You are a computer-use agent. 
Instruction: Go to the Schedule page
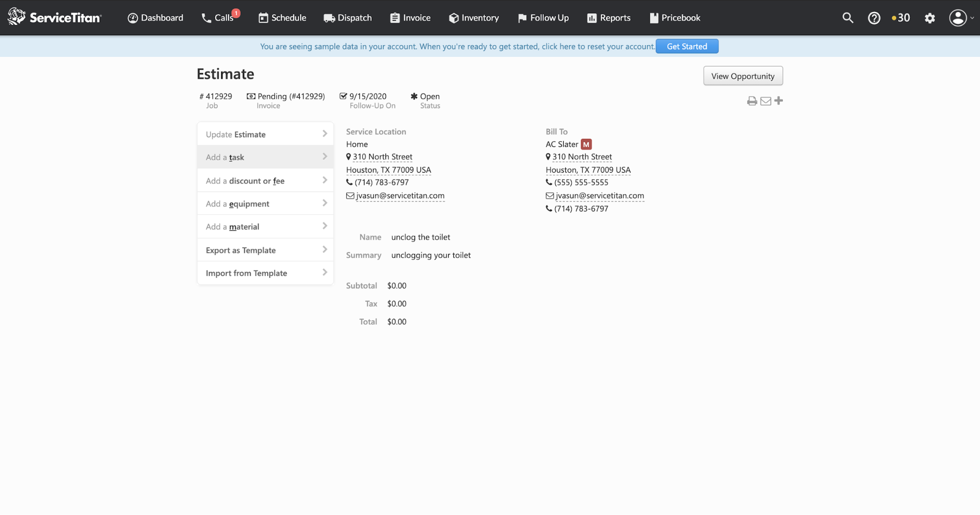pos(282,18)
